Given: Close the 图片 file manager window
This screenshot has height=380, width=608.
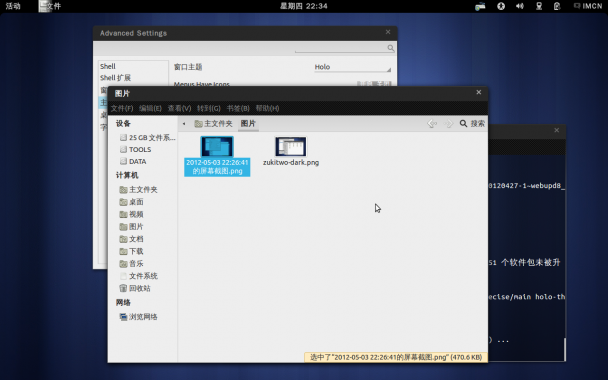Looking at the screenshot, I should tap(478, 92).
